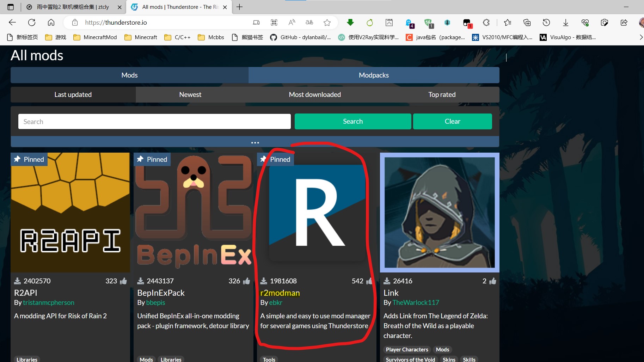
Task: Open the GitHub dylanbai8 bookmark
Action: coord(300,37)
